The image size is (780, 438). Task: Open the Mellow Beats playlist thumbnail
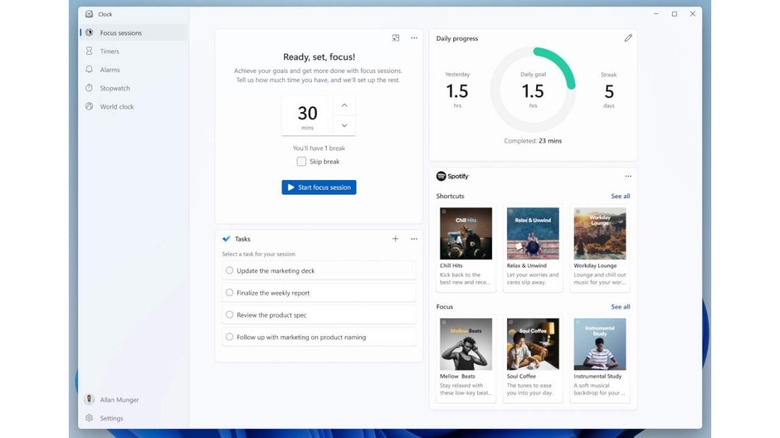[465, 344]
